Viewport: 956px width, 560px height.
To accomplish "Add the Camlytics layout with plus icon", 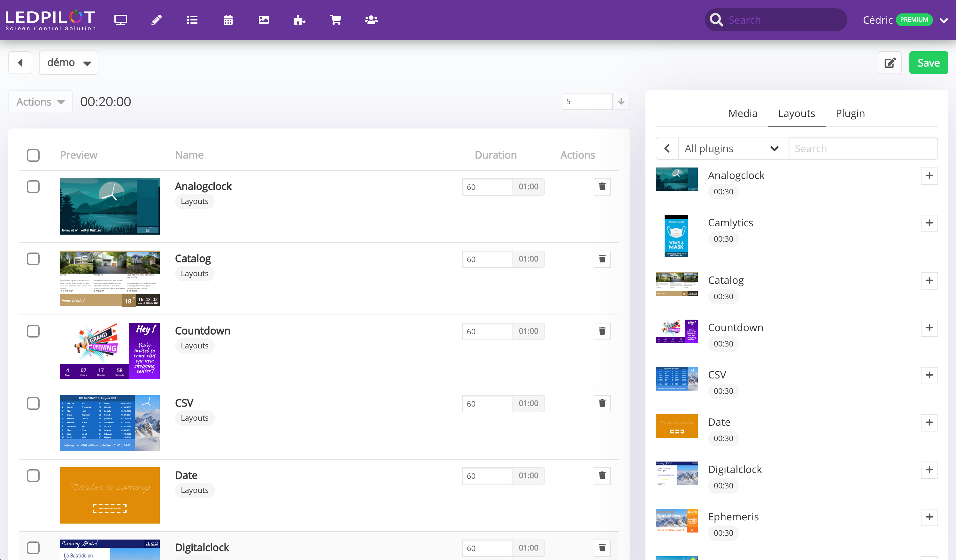I will click(929, 223).
